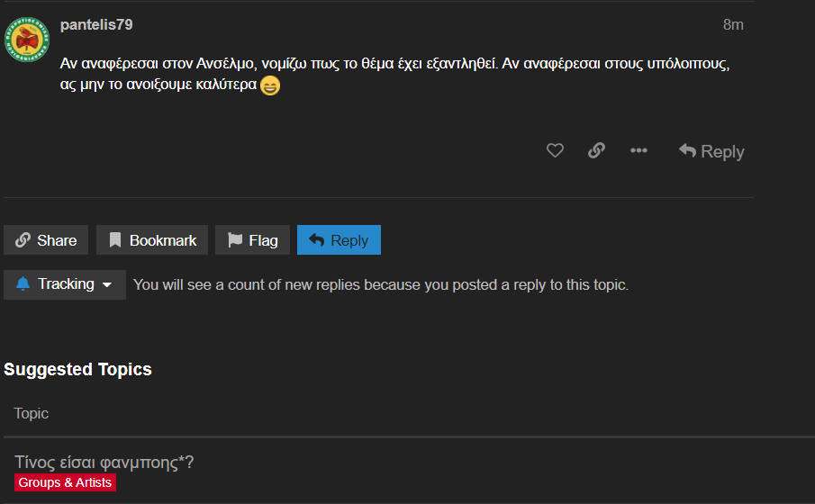Flag this topic
This screenshot has width=815, height=504.
pyautogui.click(x=252, y=240)
